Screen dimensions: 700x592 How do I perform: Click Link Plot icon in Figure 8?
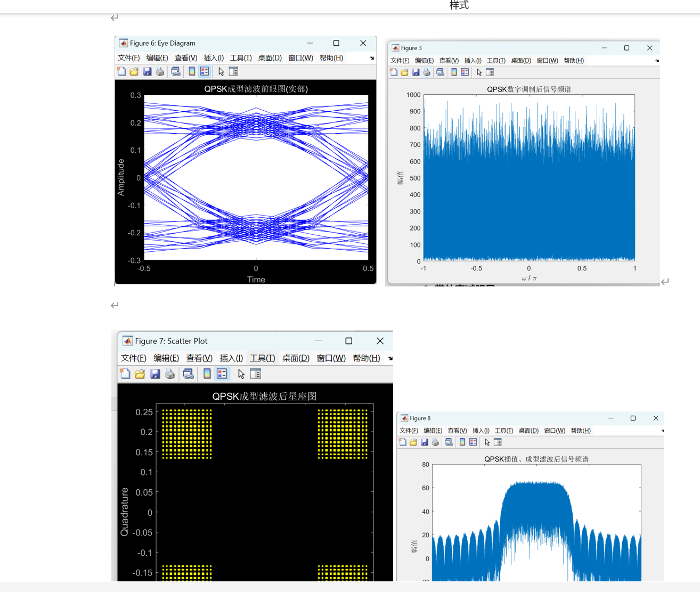(449, 442)
